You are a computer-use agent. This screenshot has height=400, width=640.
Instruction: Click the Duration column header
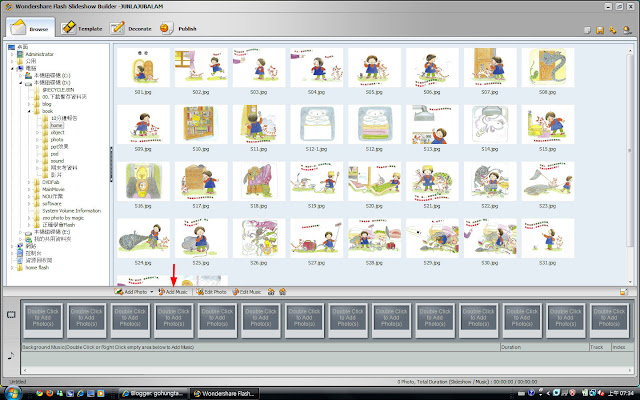[544, 347]
